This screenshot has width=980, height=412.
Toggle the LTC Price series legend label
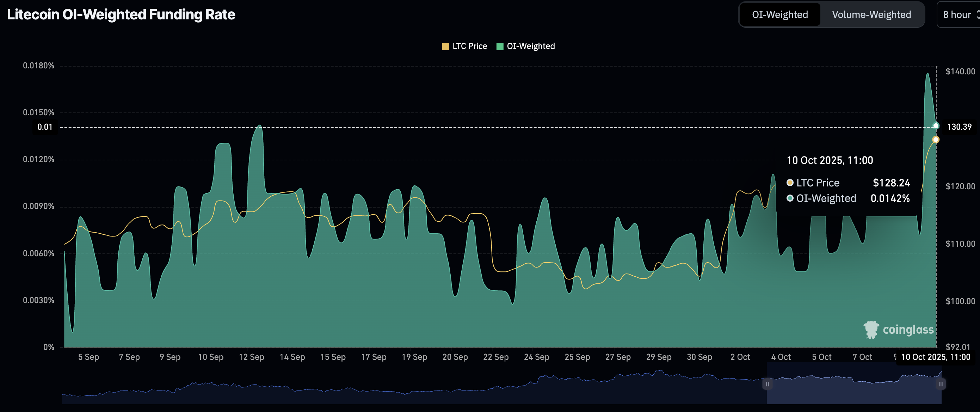click(469, 47)
